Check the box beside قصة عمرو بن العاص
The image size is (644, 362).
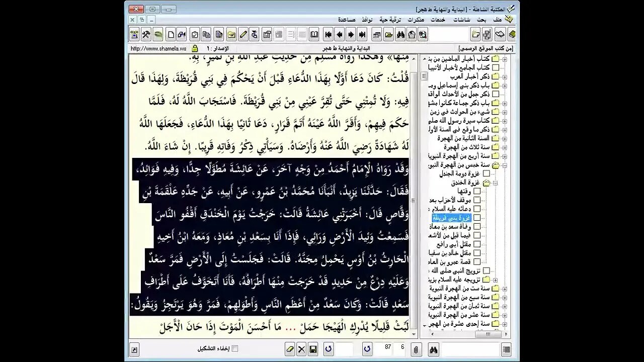pos(477,262)
